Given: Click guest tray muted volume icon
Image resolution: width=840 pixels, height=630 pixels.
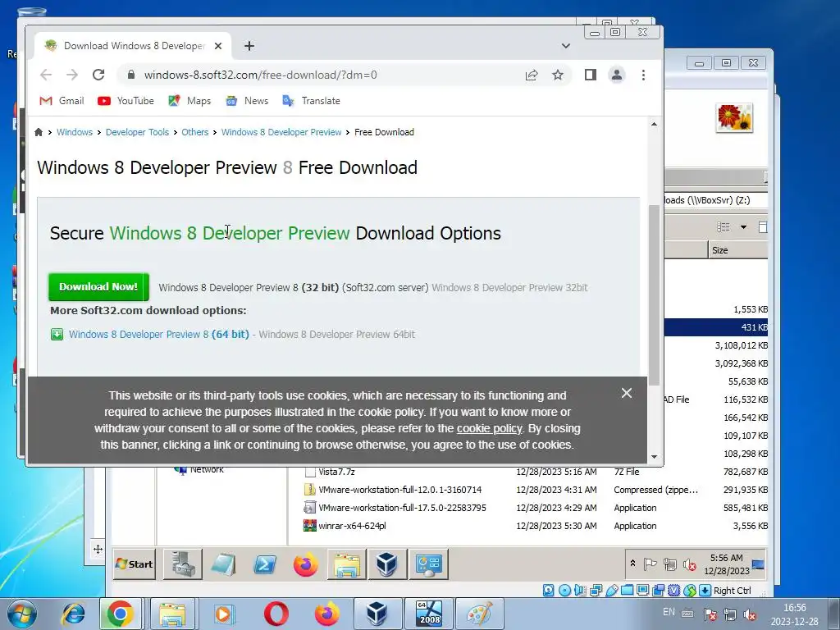Looking at the screenshot, I should point(689,564).
